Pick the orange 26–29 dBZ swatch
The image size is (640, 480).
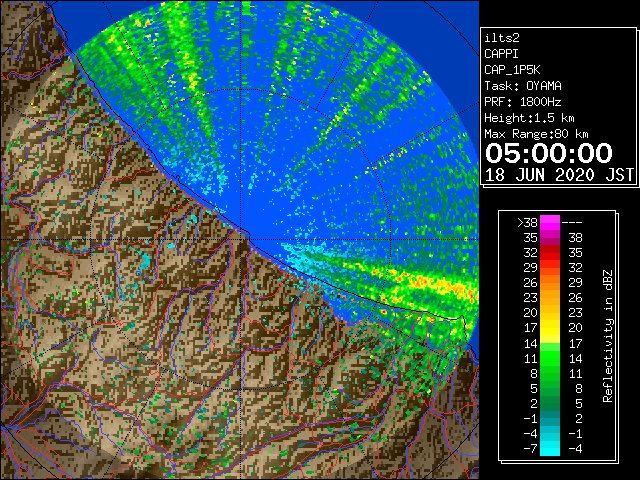pos(550,283)
